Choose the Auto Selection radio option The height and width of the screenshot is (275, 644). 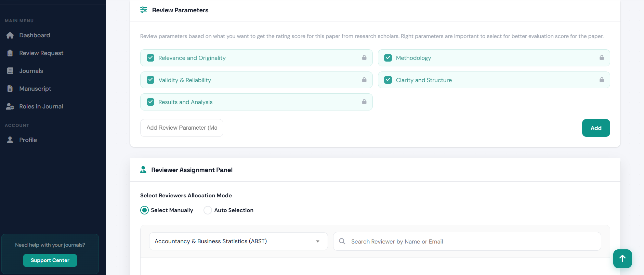208,210
